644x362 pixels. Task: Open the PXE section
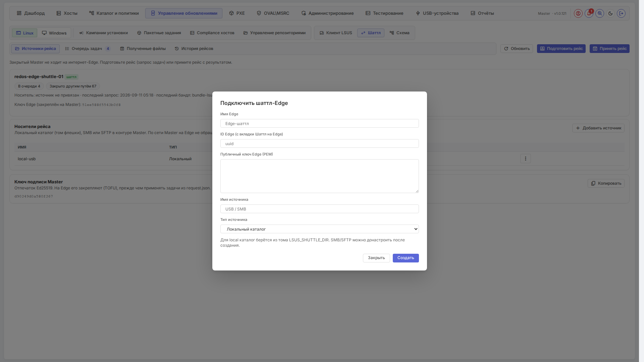(x=237, y=13)
